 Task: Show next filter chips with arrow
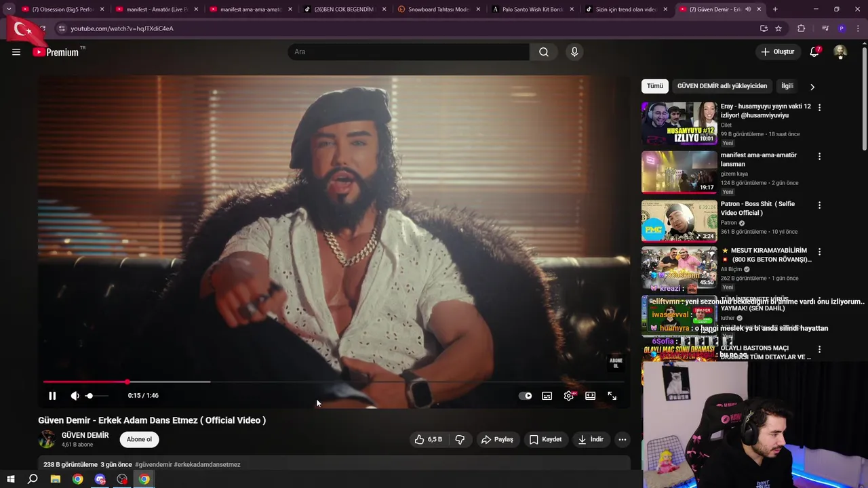812,87
